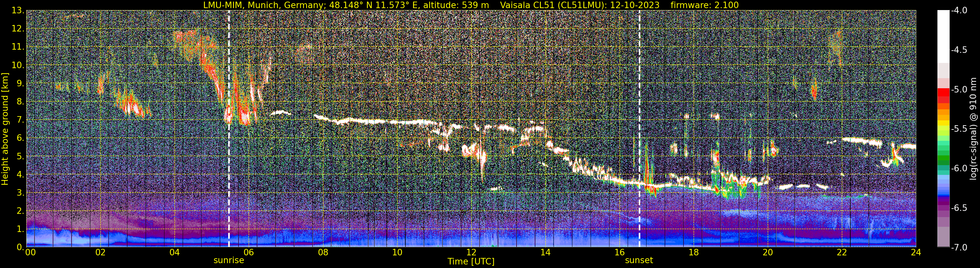This screenshot has width=980, height=268.
Task: Click the yellow band of the colorbar
Action: click(x=943, y=124)
